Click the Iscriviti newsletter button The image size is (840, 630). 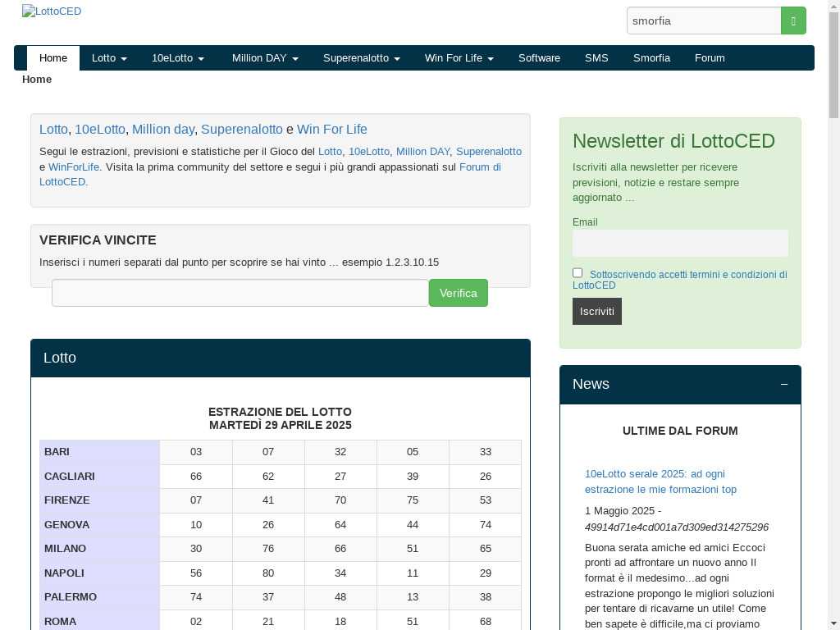pos(597,311)
